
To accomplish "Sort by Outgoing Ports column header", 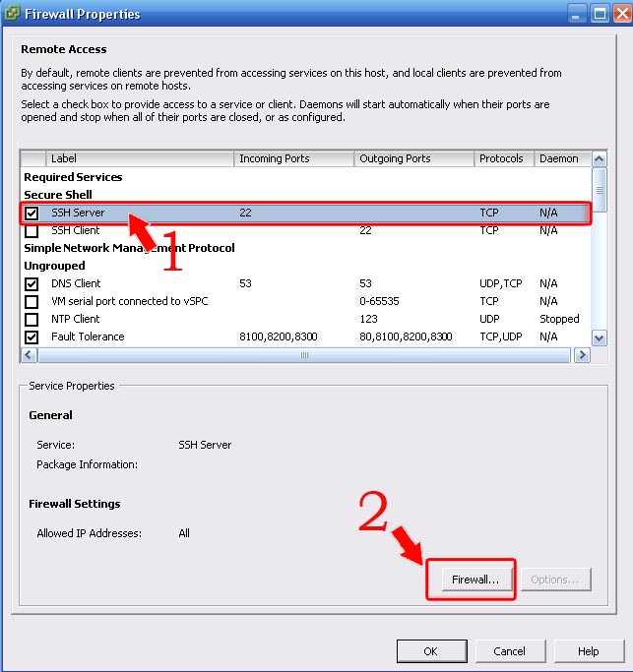I will coord(413,158).
